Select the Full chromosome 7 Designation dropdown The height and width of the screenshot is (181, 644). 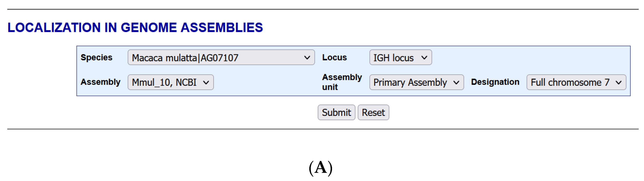coord(576,82)
